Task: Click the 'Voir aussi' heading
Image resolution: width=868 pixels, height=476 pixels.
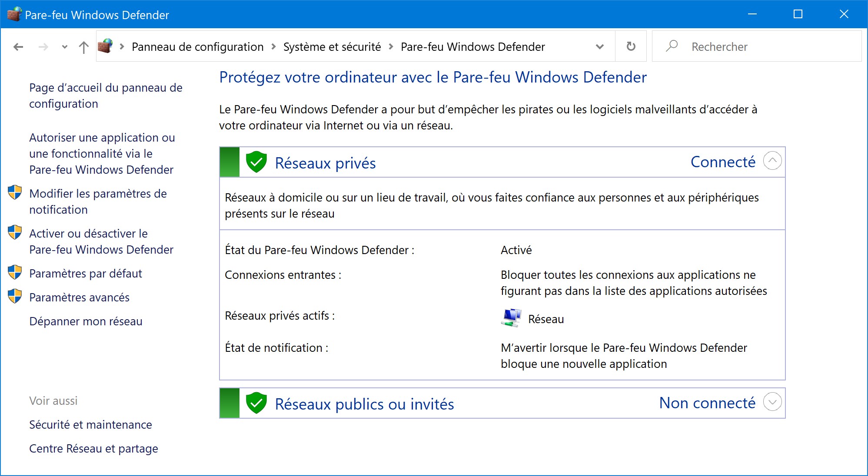Action: point(53,401)
